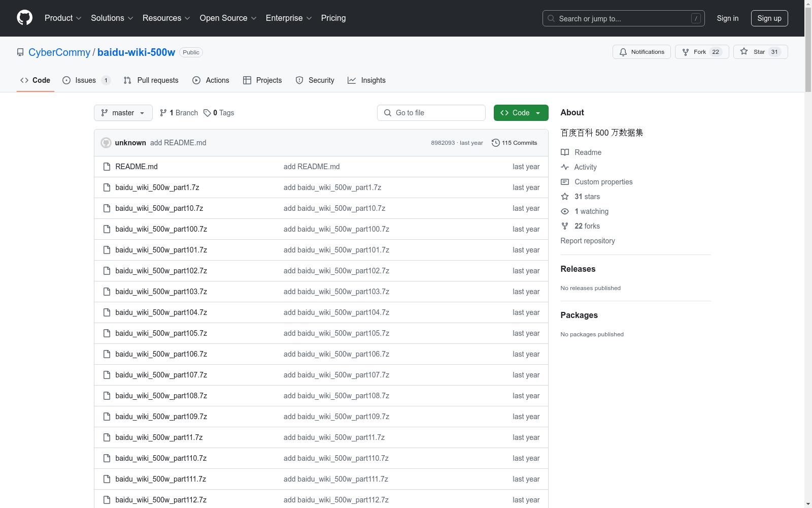The width and height of the screenshot is (812, 508).
Task: Expand the Open Source menu
Action: tap(228, 18)
